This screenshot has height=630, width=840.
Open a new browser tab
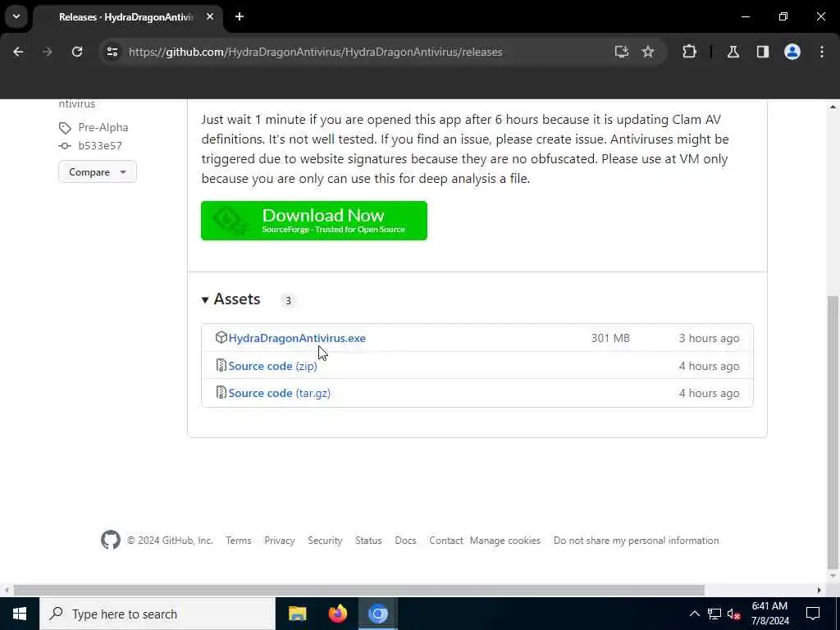pyautogui.click(x=240, y=16)
